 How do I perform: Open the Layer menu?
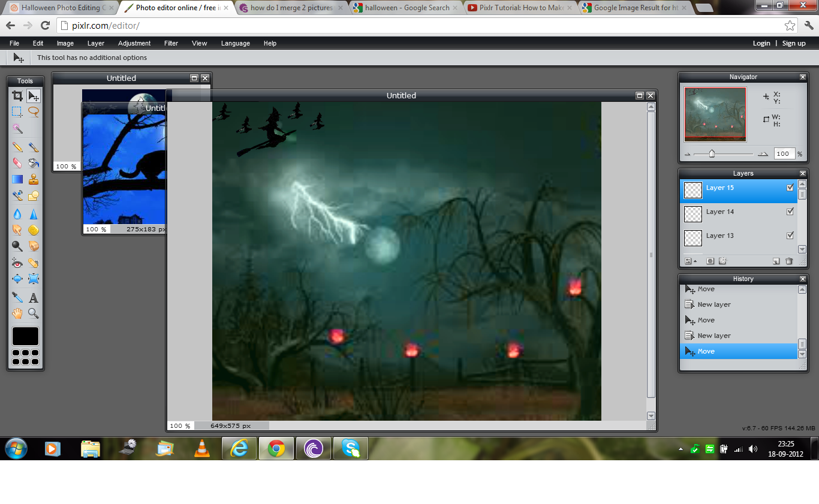tap(96, 43)
